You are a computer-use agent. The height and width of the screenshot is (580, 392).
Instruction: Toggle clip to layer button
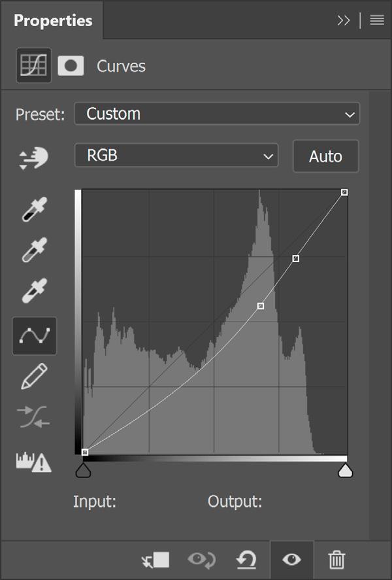[155, 560]
